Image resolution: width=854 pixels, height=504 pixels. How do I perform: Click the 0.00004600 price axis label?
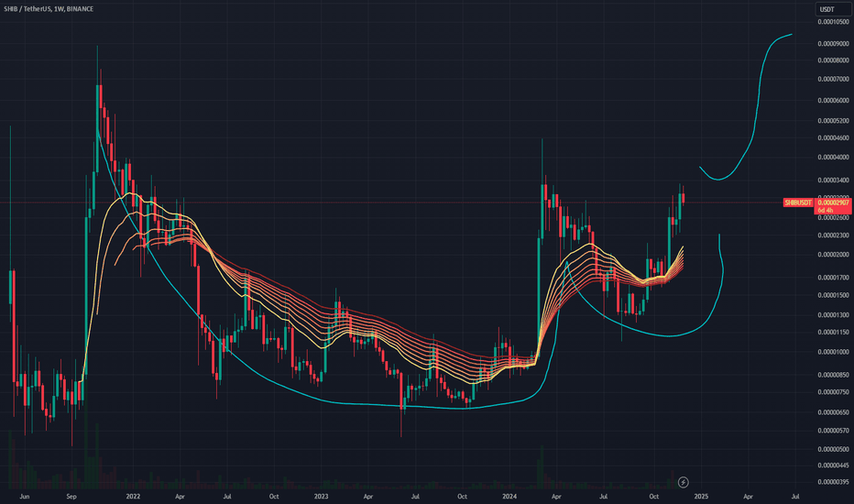point(833,137)
